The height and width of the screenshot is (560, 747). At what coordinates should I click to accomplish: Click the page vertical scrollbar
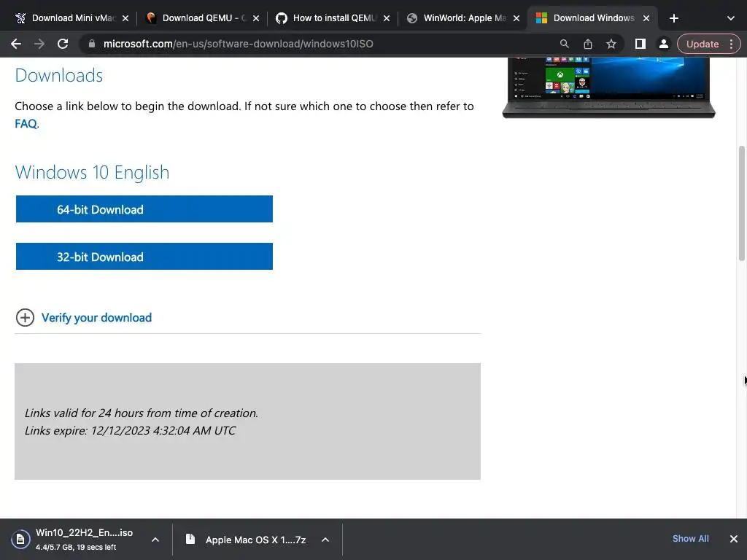point(741,203)
